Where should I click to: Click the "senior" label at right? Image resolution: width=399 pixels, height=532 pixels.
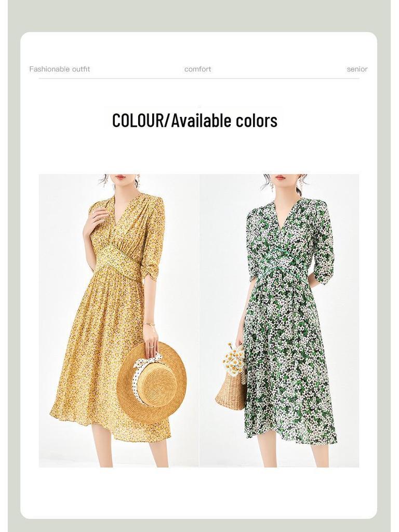(x=357, y=69)
